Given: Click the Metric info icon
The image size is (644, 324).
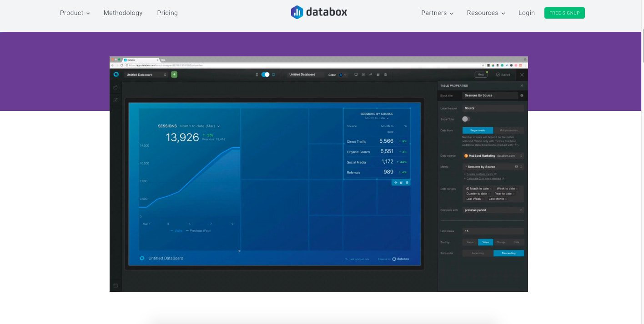Looking at the screenshot, I should click(x=516, y=167).
